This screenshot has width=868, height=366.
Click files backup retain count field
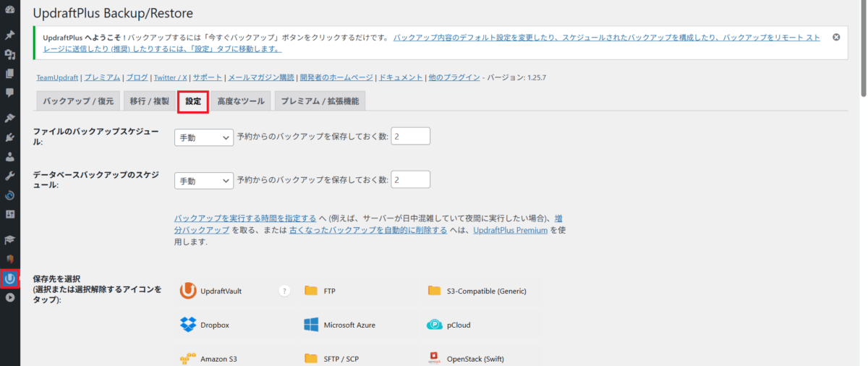pos(411,136)
